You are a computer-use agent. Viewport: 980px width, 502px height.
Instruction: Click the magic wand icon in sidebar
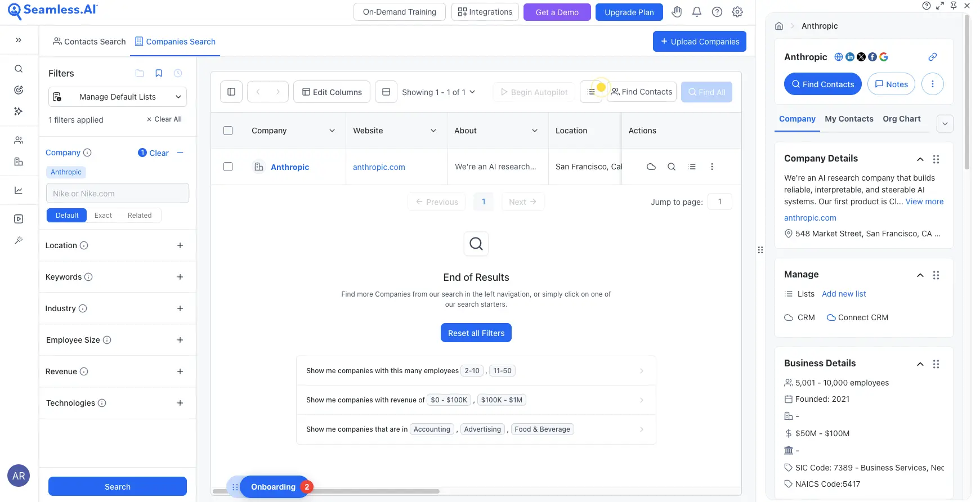[x=19, y=240]
